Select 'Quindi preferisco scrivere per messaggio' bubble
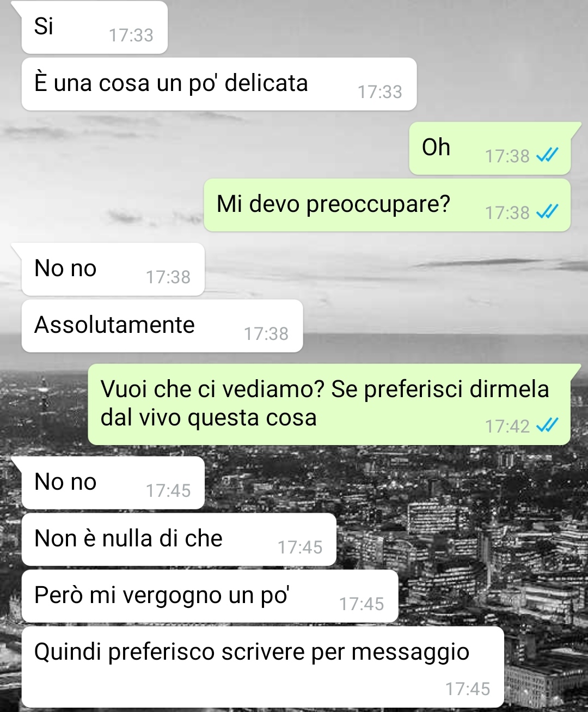Screen dimensions: 588x712 (x=262, y=667)
